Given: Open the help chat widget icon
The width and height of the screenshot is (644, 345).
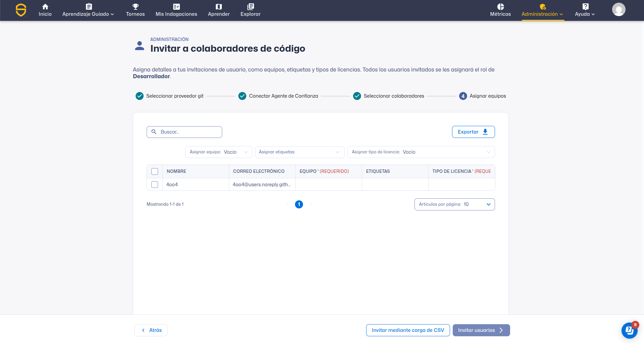Looking at the screenshot, I should (x=629, y=330).
